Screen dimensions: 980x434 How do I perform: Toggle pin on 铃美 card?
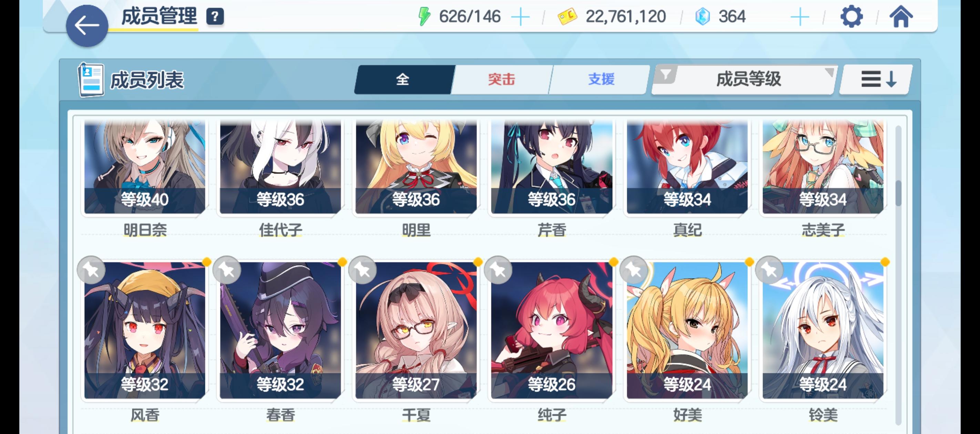tap(769, 270)
